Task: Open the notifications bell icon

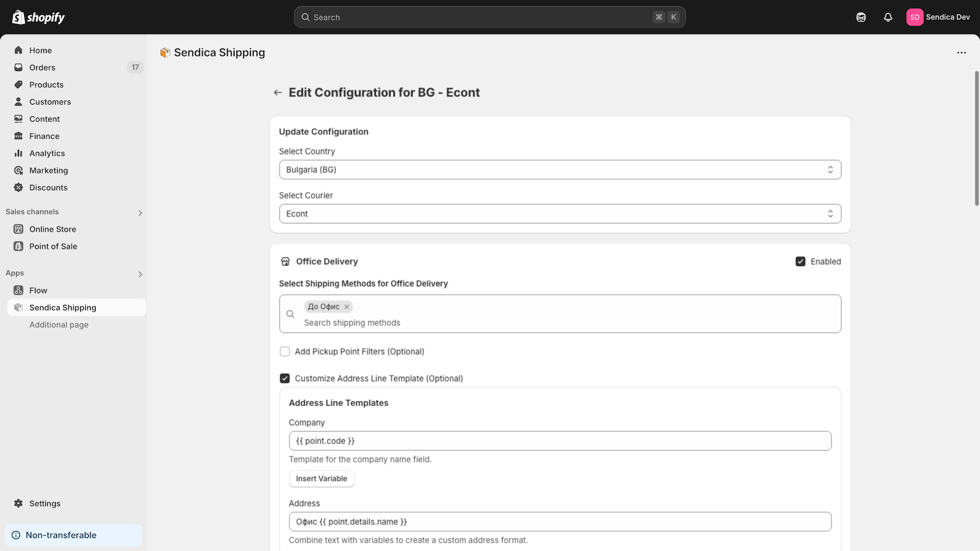Action: pos(888,17)
